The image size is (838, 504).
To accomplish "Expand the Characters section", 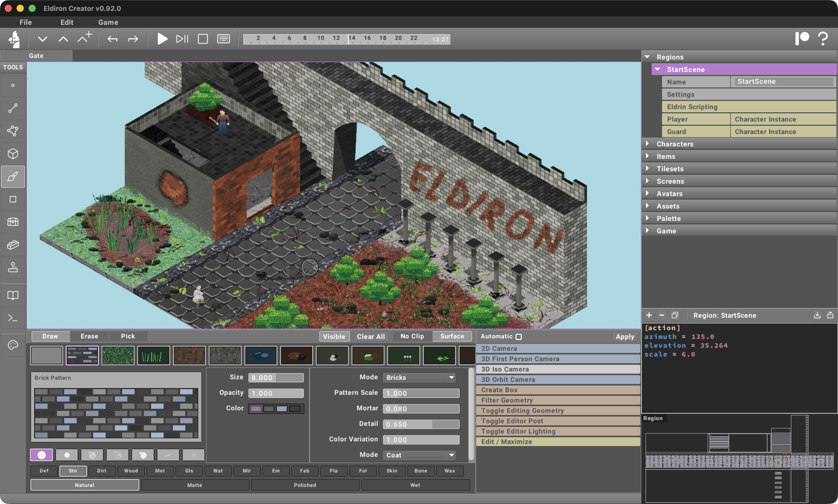I will [x=647, y=144].
